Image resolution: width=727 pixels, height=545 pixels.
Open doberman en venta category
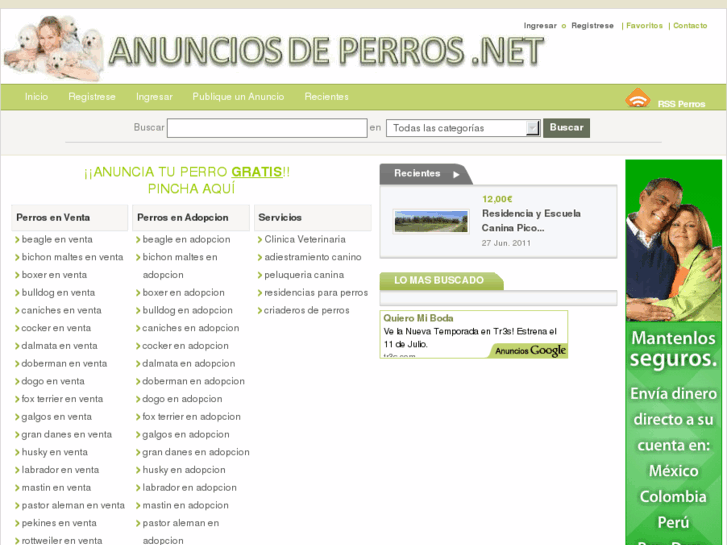64,363
